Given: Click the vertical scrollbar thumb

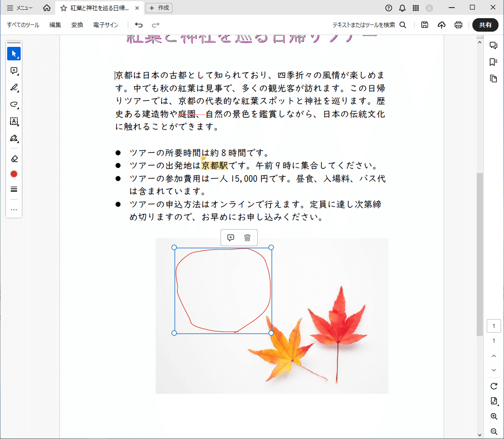Looking at the screenshot, I should (x=480, y=254).
